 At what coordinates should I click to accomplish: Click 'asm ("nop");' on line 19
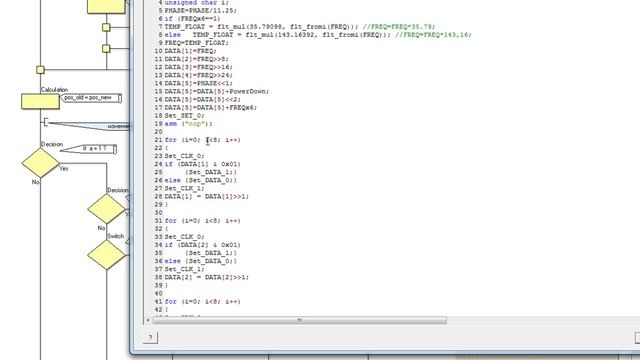tap(188, 124)
